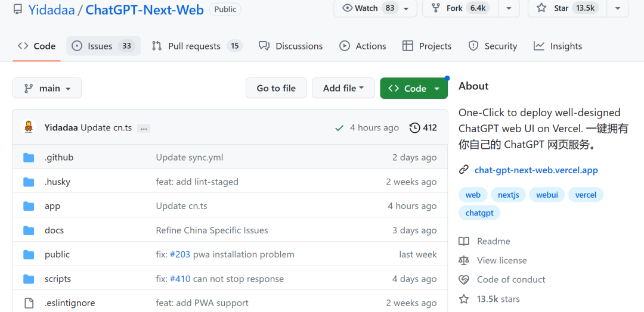This screenshot has width=644, height=312.
Task: Open the docs folder name
Action: [x=54, y=230]
